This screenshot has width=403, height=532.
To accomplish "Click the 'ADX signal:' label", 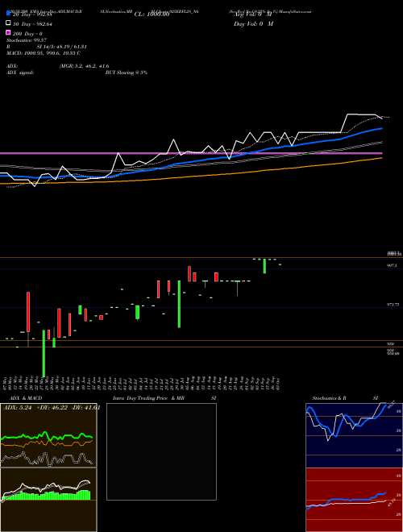I will tap(20, 73).
